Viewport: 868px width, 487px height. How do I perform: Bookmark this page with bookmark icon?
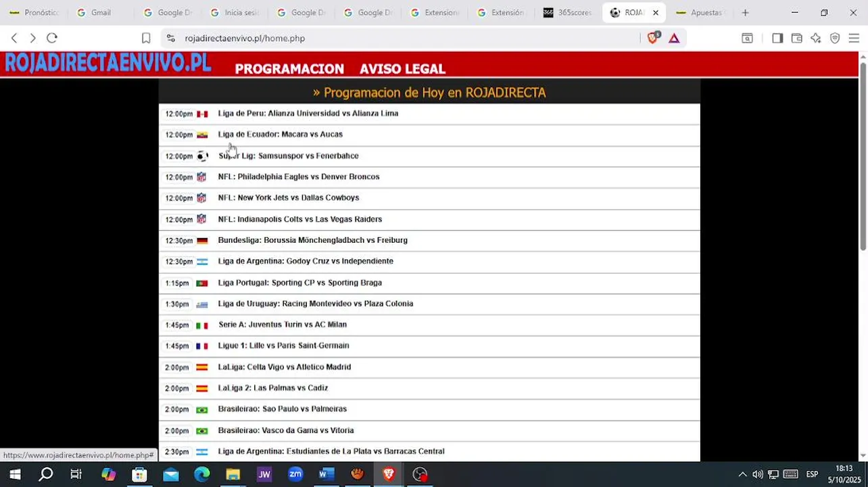(x=146, y=39)
